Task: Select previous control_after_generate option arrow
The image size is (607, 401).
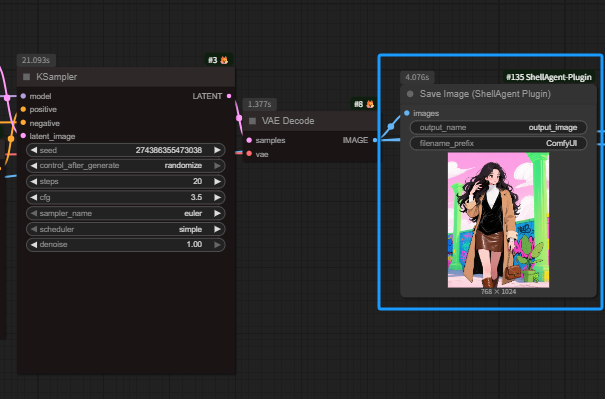Action: (x=34, y=166)
